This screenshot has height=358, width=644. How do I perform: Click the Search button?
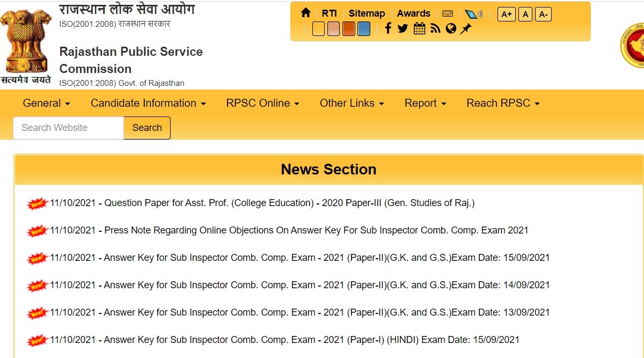(147, 128)
